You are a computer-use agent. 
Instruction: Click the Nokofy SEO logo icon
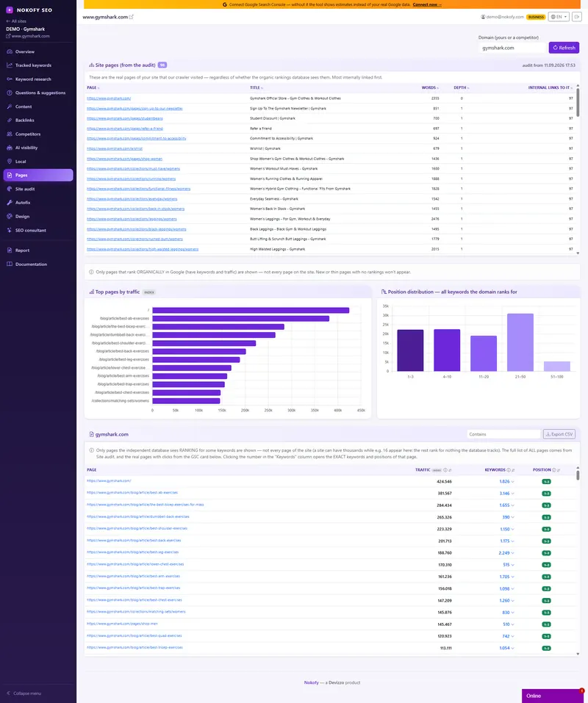tap(10, 10)
